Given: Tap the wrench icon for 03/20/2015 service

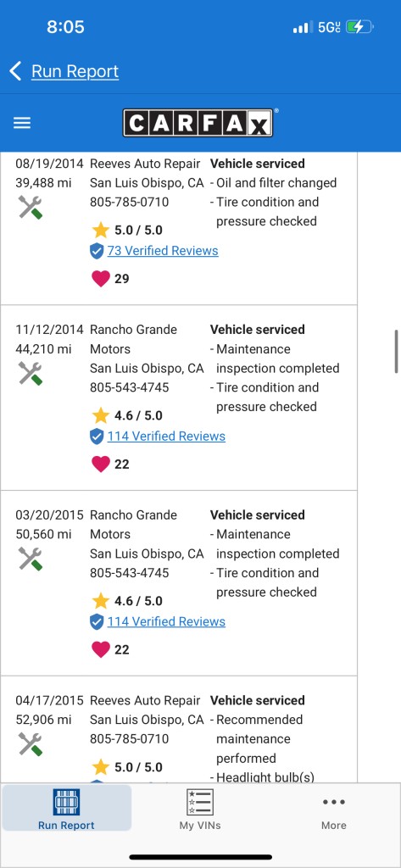Looking at the screenshot, I should 31,559.
